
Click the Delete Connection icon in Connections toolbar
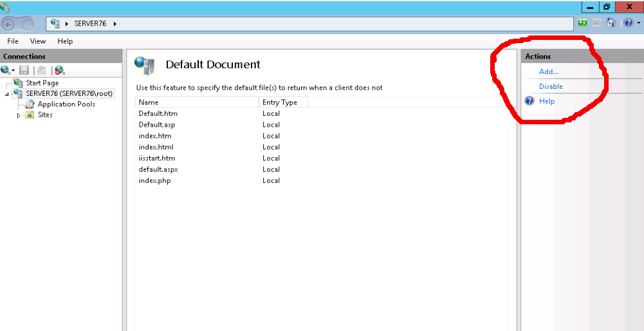(x=60, y=70)
